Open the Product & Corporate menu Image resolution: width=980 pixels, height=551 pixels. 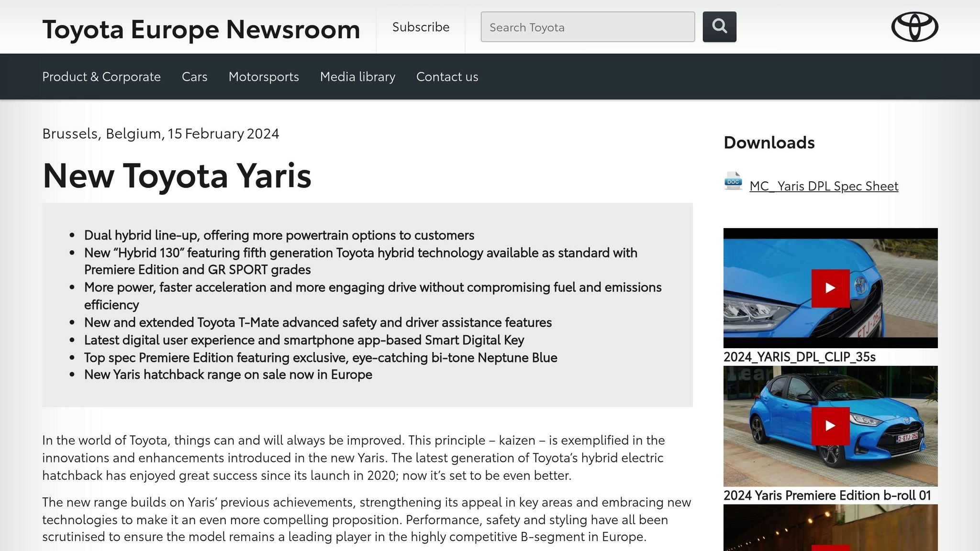coord(101,77)
